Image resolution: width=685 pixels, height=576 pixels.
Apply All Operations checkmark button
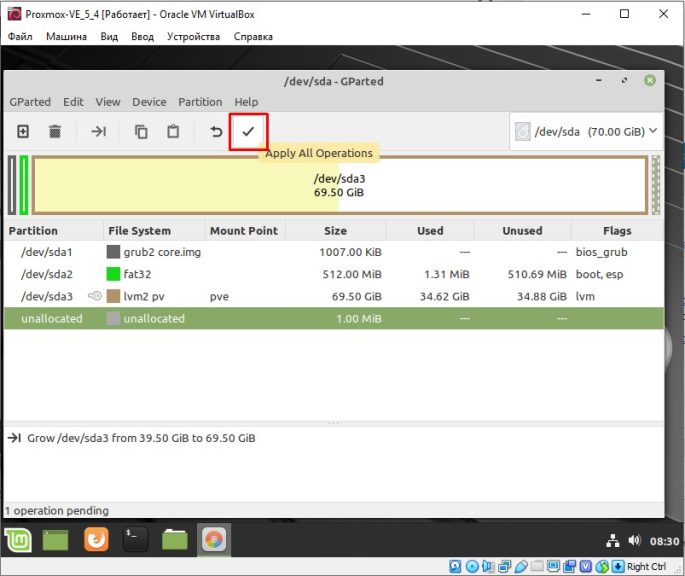(x=248, y=132)
